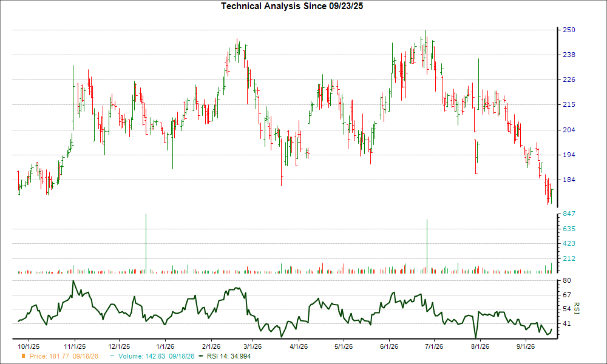Click the 226 price axis label
This screenshot has width=607, height=364.
(569, 79)
